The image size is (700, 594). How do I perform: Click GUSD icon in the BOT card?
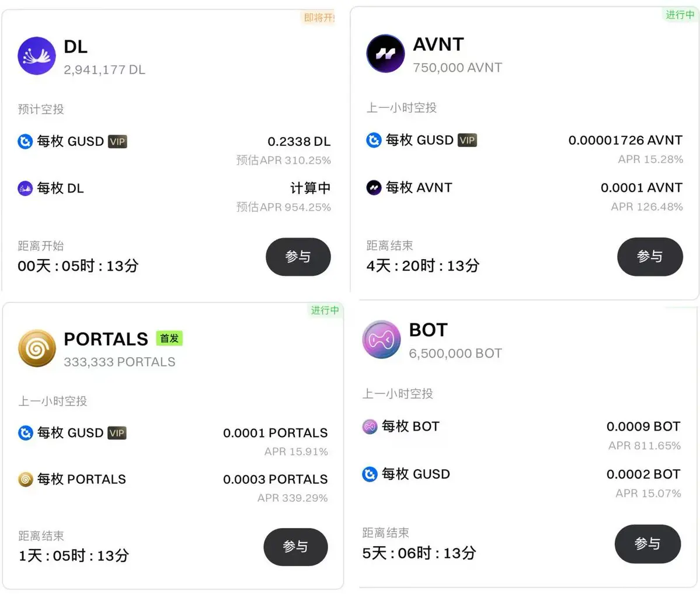click(370, 474)
